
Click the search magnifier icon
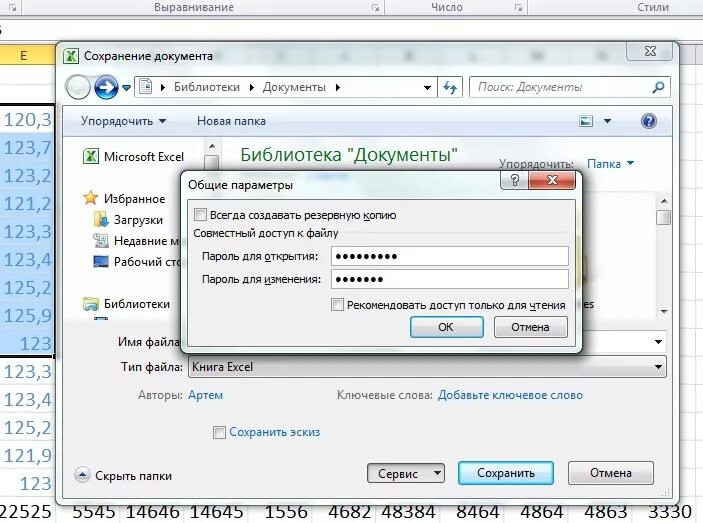click(x=658, y=87)
